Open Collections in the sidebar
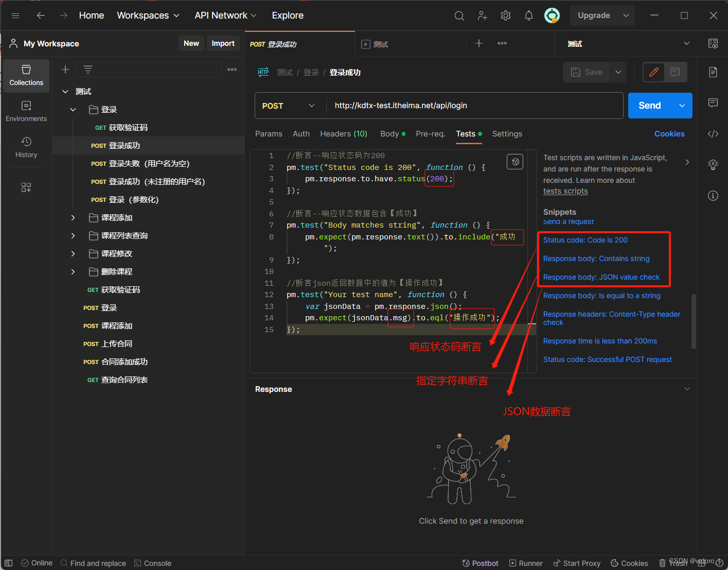This screenshot has height=570, width=728. pyautogui.click(x=26, y=76)
